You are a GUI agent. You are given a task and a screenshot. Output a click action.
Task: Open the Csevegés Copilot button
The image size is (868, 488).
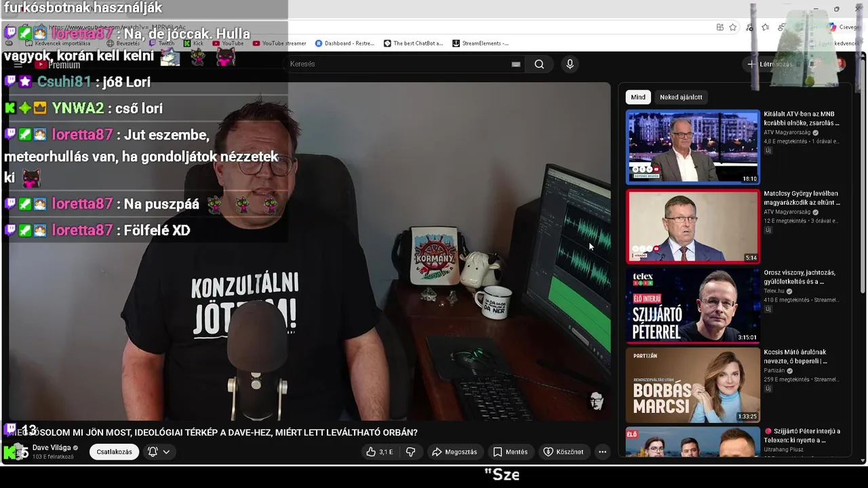click(x=844, y=27)
